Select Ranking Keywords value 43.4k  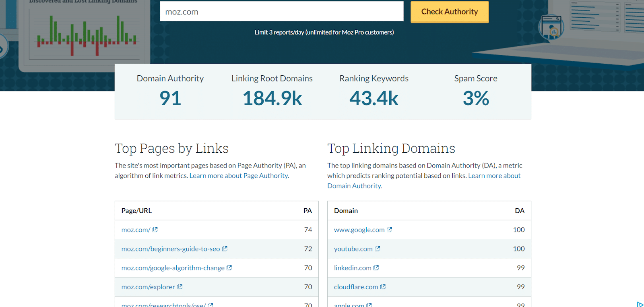coord(374,98)
